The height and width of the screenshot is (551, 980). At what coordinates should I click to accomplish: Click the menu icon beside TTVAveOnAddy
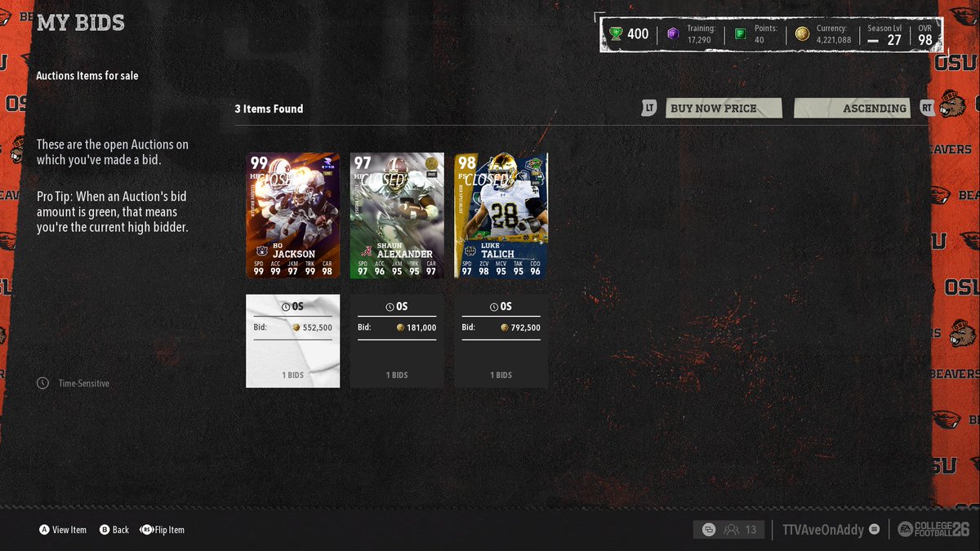pyautogui.click(x=874, y=530)
